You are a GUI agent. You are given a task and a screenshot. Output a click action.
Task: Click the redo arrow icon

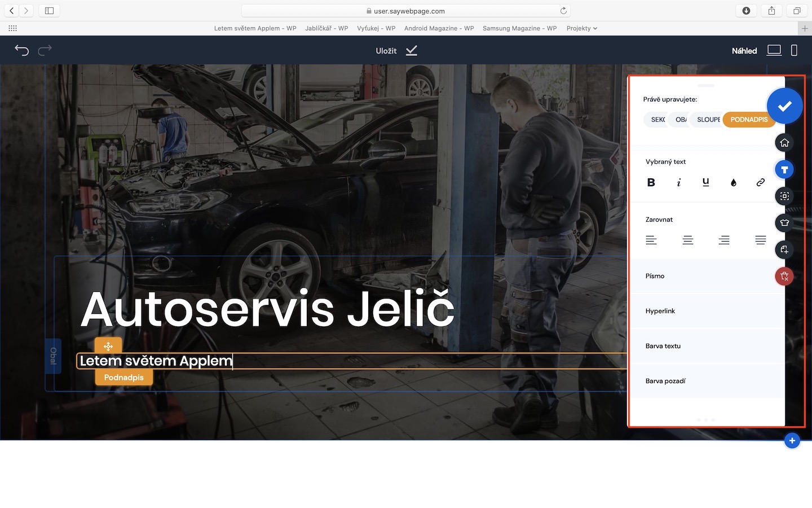[45, 50]
